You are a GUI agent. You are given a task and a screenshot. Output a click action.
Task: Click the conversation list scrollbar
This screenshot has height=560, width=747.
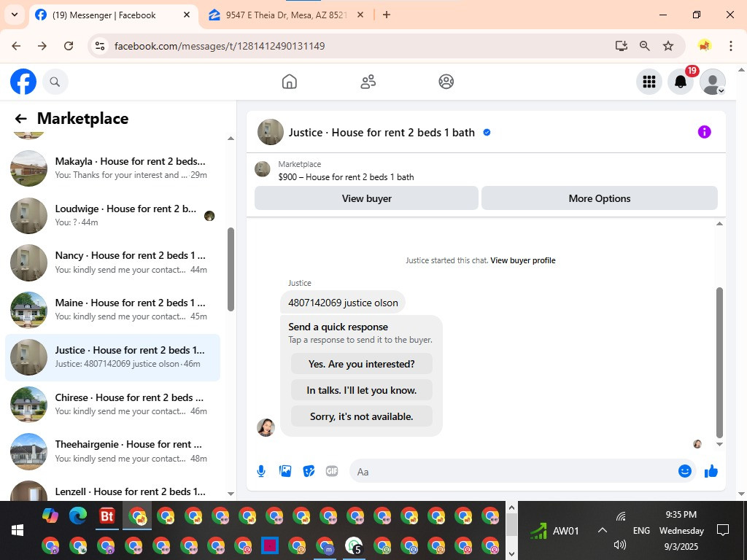pyautogui.click(x=231, y=270)
